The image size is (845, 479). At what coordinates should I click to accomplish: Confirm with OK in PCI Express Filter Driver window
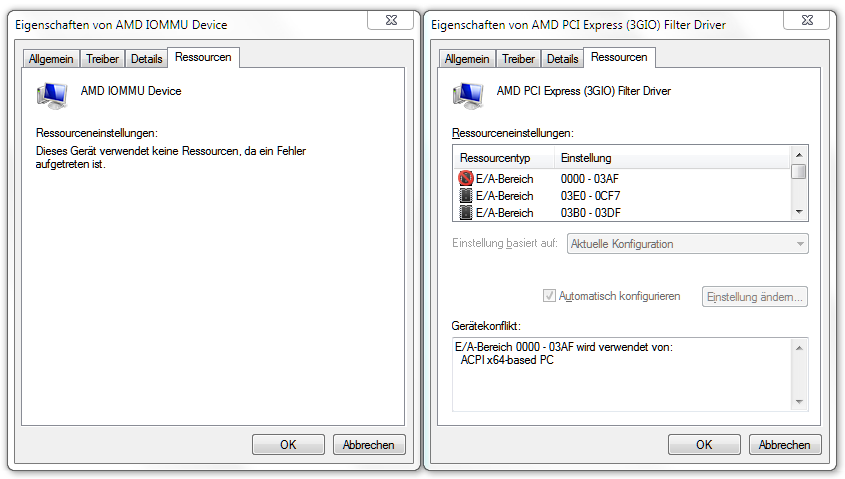[x=704, y=445]
